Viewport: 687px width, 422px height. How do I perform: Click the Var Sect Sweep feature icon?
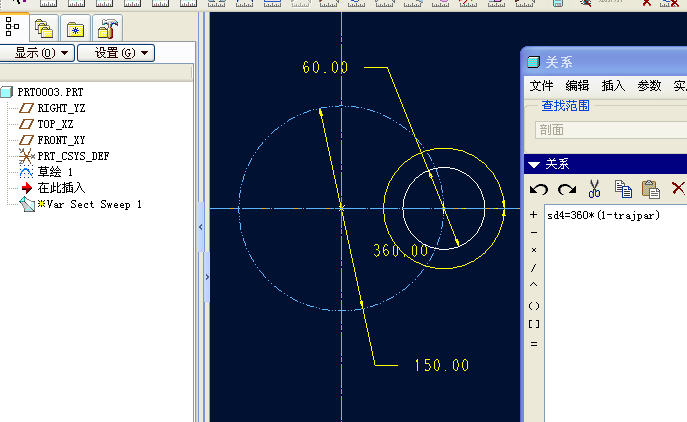[27, 204]
